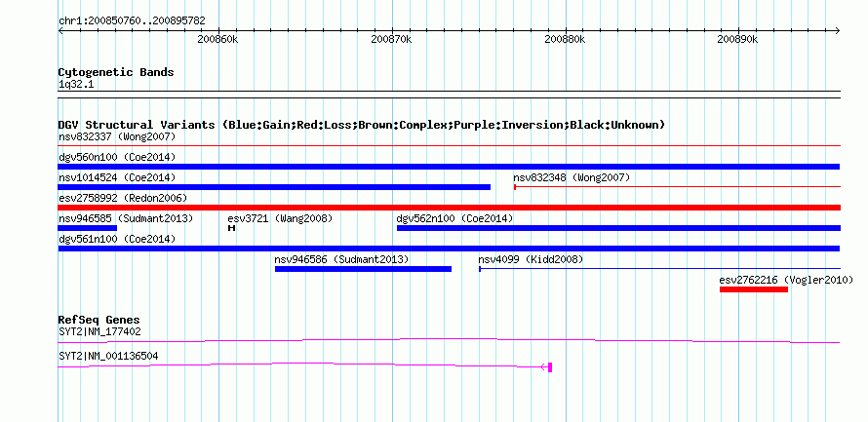The image size is (868, 422).
Task: Select the nsv832348 thin red loss line
Action: click(x=677, y=187)
